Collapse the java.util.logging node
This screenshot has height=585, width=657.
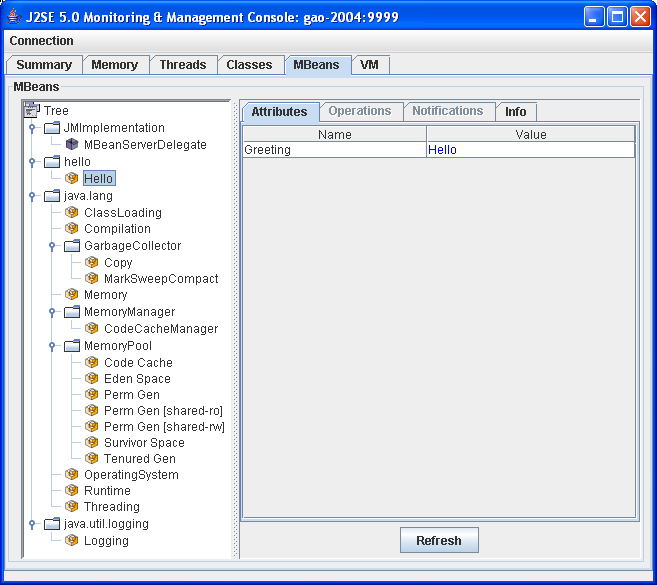click(32, 524)
